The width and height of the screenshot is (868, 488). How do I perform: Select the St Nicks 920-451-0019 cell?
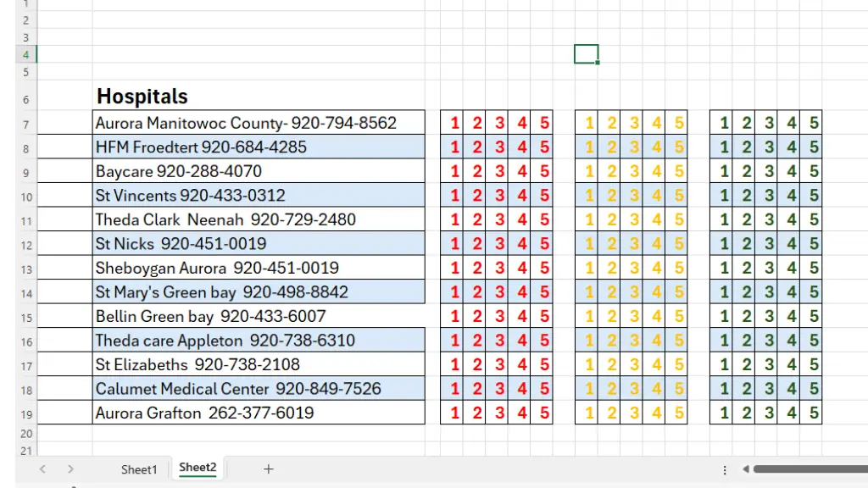[x=259, y=243]
